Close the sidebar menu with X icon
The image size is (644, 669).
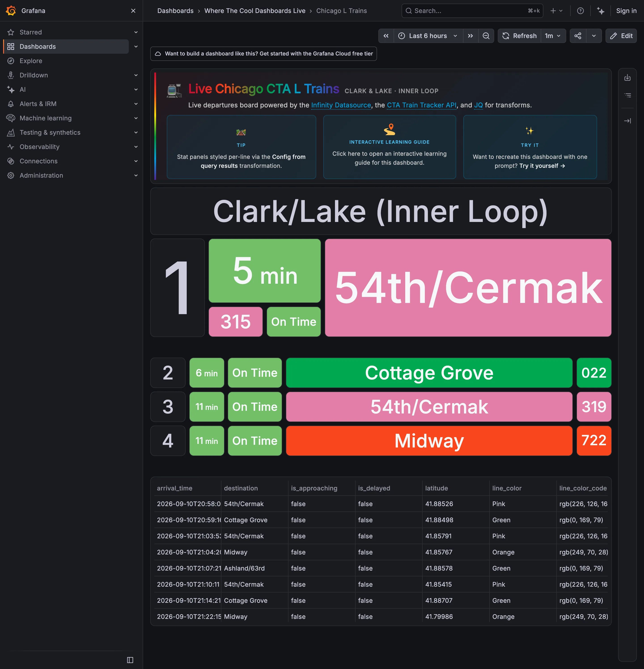click(x=133, y=11)
